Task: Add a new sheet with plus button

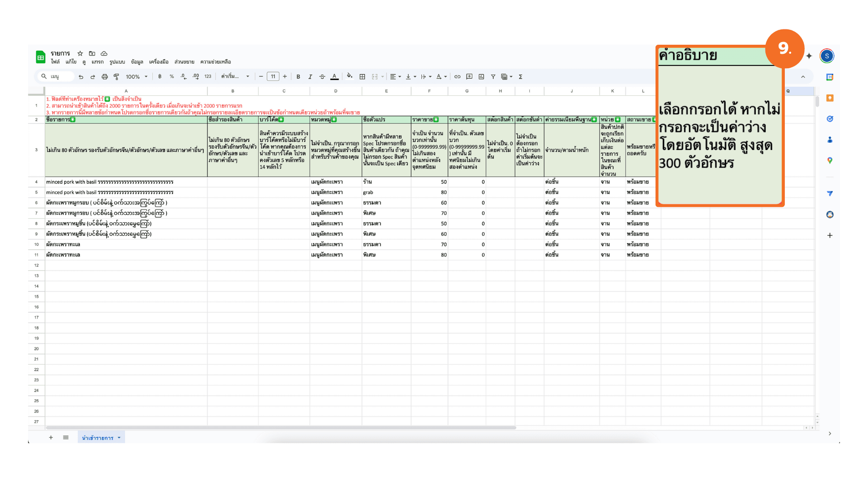Action: pyautogui.click(x=51, y=437)
